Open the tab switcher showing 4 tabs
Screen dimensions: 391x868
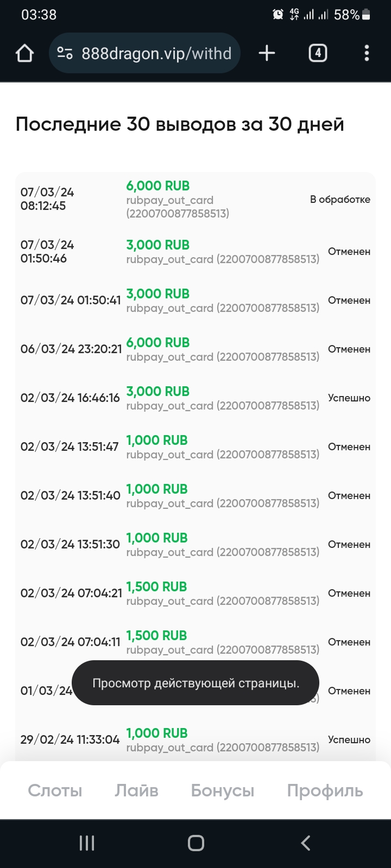pyautogui.click(x=318, y=53)
